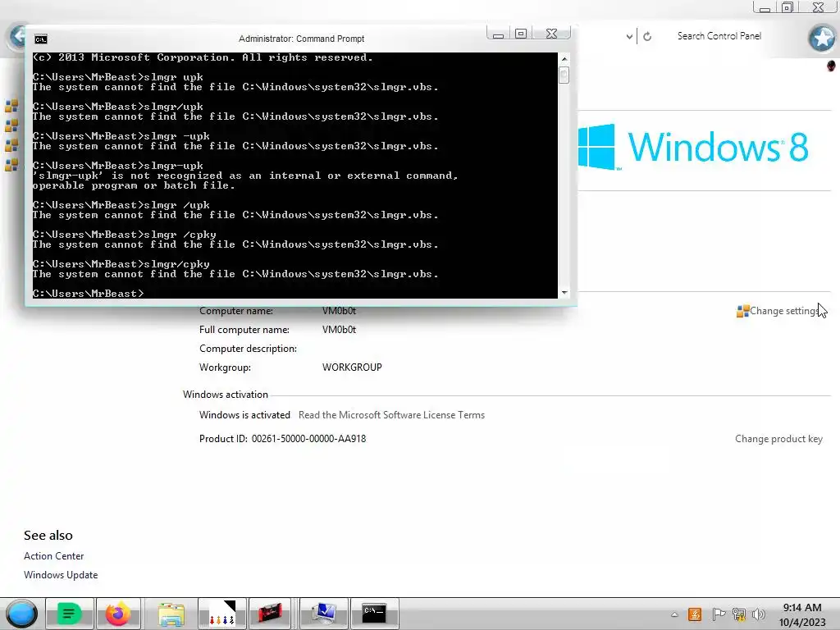Switch to Command Prompt taskbar button
840x630 pixels.
tap(374, 614)
